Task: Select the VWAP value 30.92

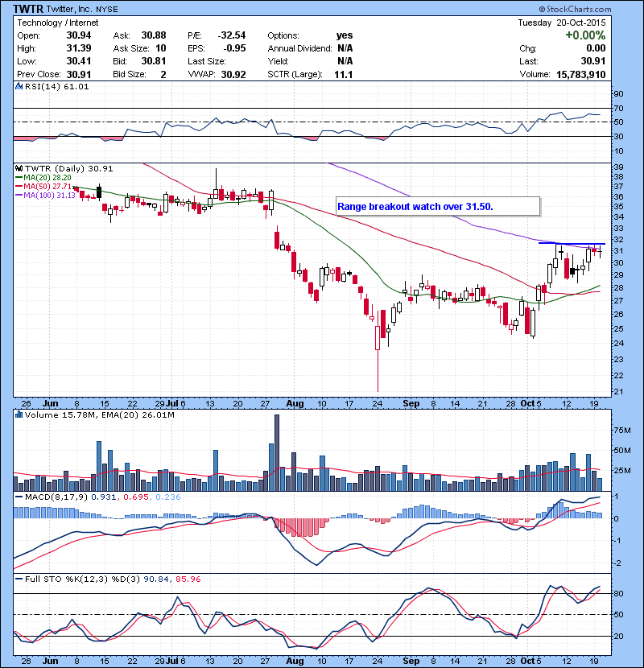Action: click(233, 74)
